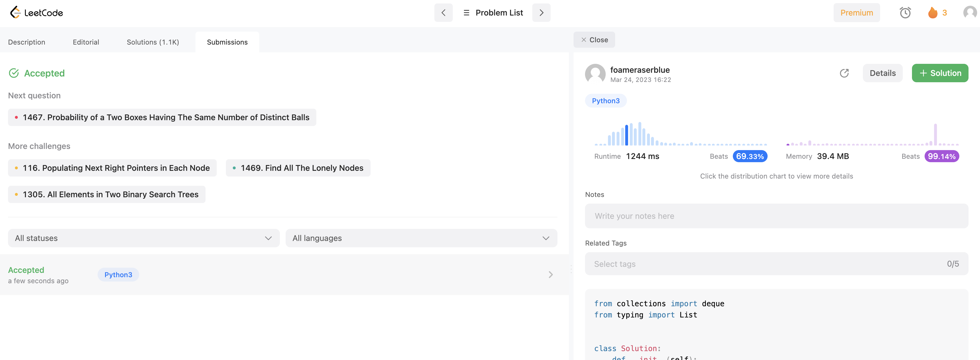The width and height of the screenshot is (980, 360).
Task: Go to previous problem with left arrow
Action: click(443, 13)
